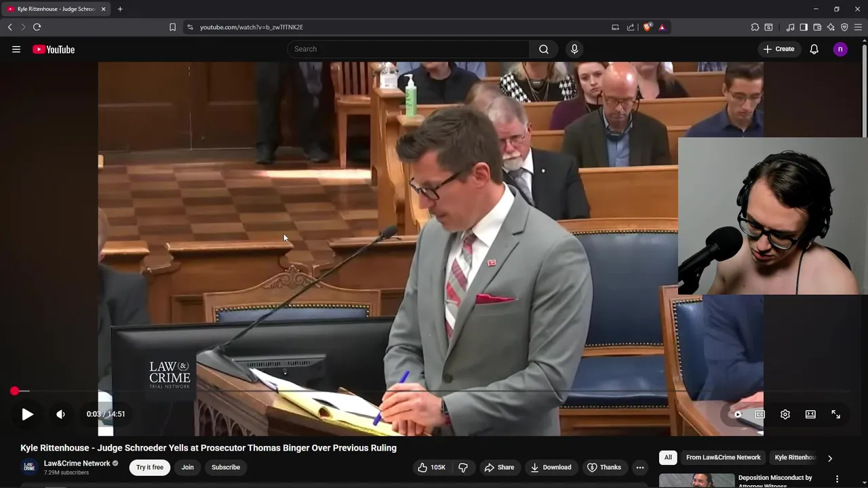
Task: Toggle the browser sidebar panel
Action: [x=804, y=27]
